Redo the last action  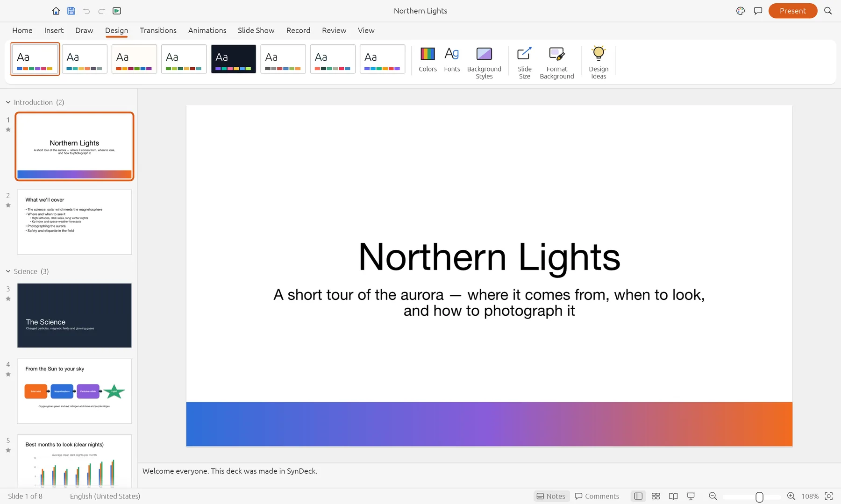coord(101,11)
